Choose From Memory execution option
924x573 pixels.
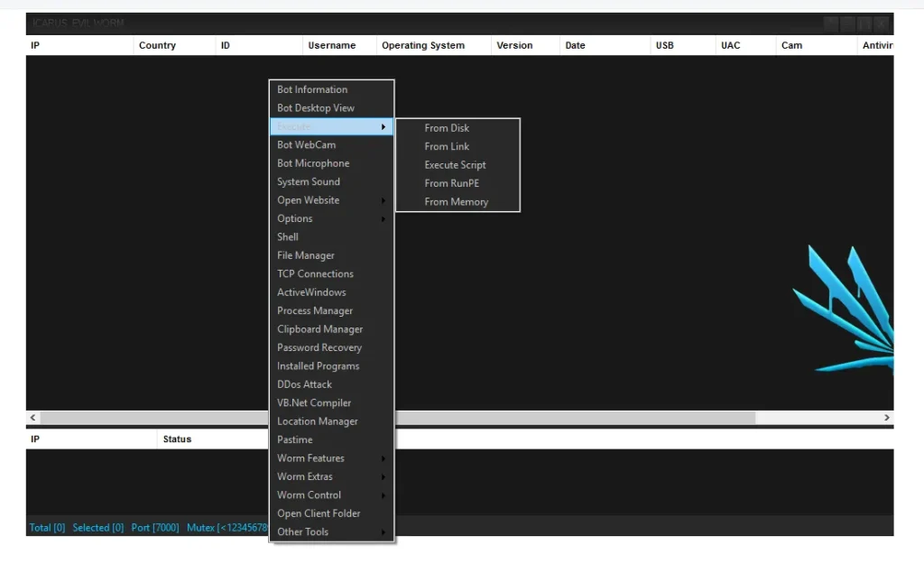point(456,201)
